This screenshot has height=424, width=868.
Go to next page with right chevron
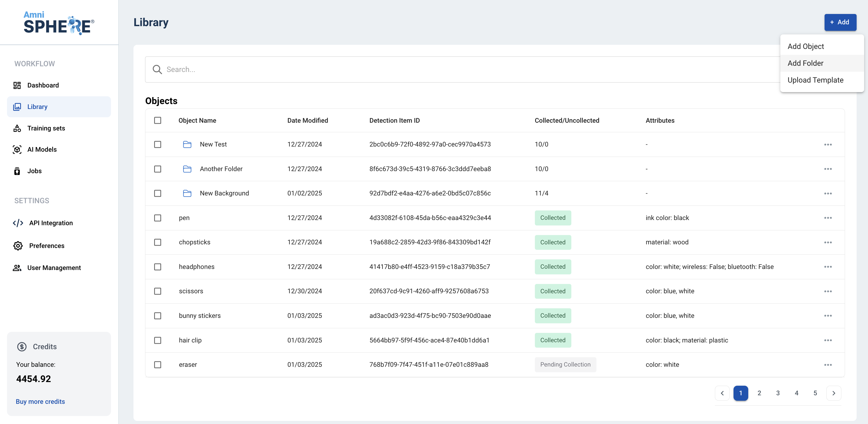pyautogui.click(x=833, y=393)
